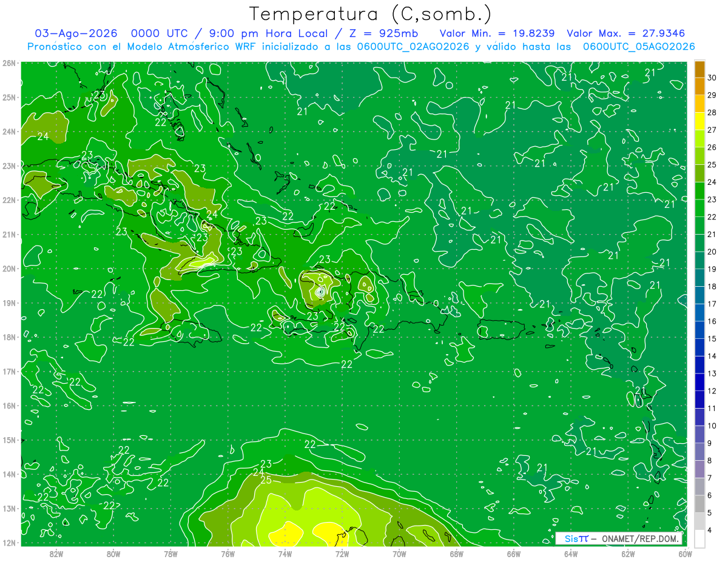Image resolution: width=728 pixels, height=562 pixels.
Task: Click the "80W" longitude axis label
Action: pos(113,553)
